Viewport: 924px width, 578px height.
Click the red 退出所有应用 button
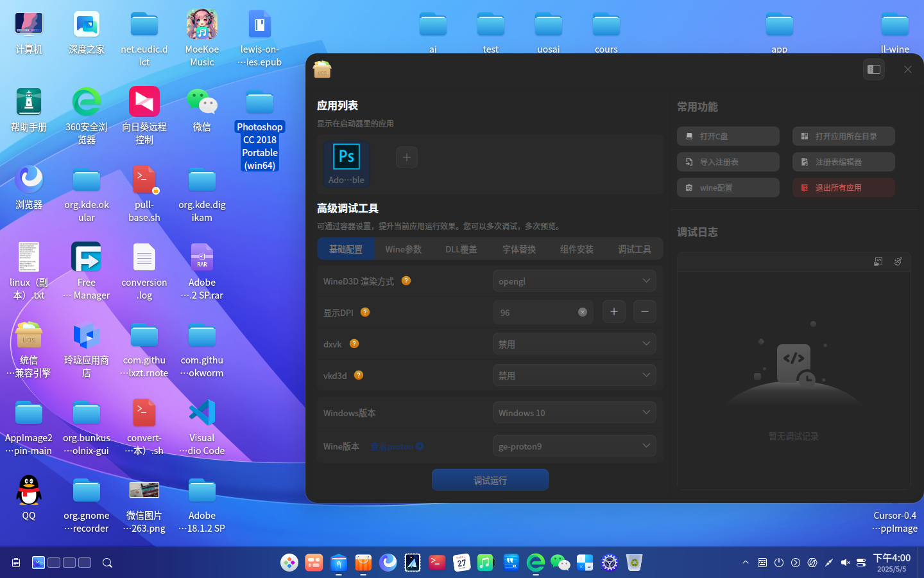[844, 188]
